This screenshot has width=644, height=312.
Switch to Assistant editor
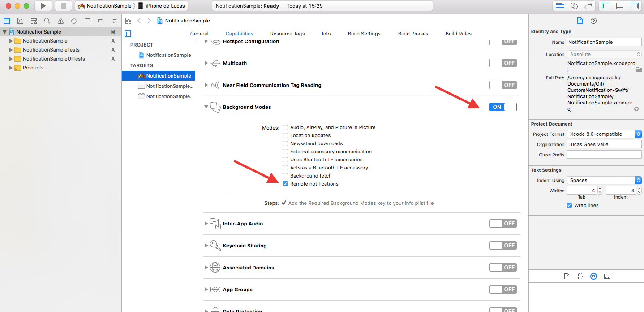574,6
